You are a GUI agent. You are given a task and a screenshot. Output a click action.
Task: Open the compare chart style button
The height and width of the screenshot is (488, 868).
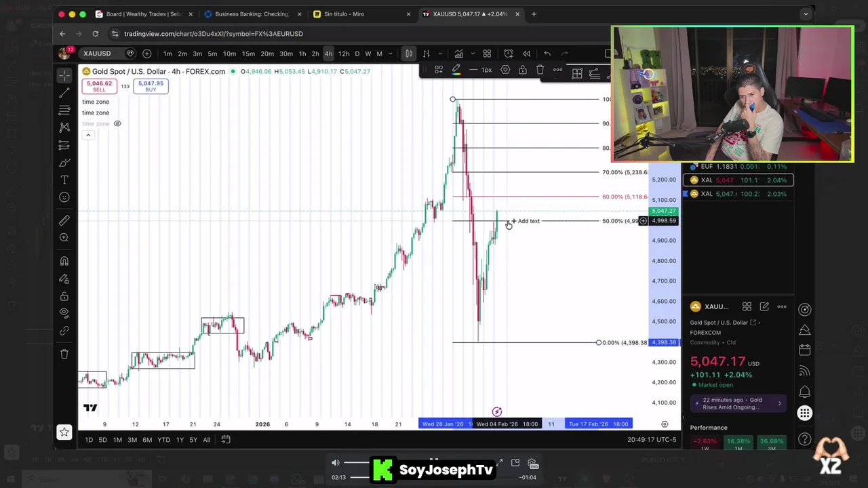click(x=427, y=54)
